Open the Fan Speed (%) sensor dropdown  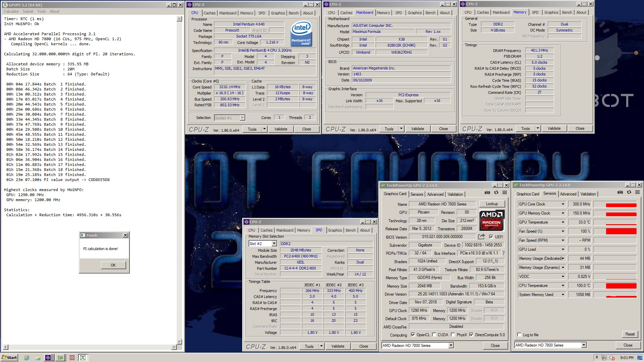coord(563,231)
